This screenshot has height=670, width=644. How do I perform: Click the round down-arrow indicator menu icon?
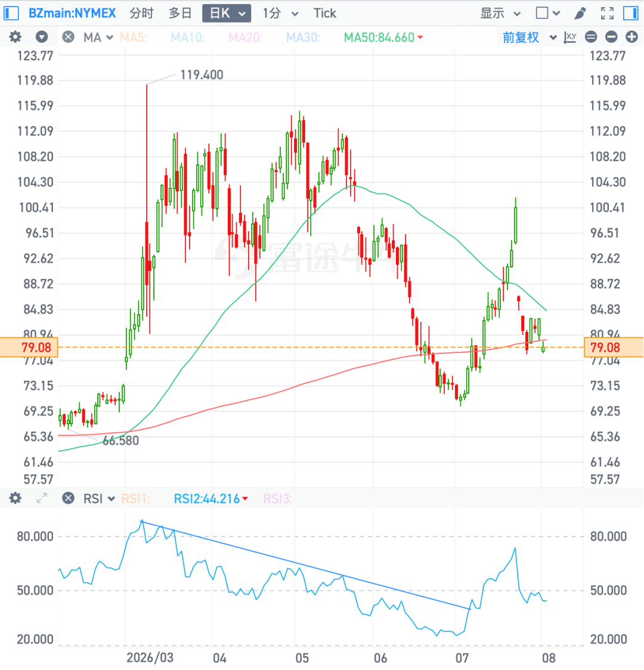(42, 37)
